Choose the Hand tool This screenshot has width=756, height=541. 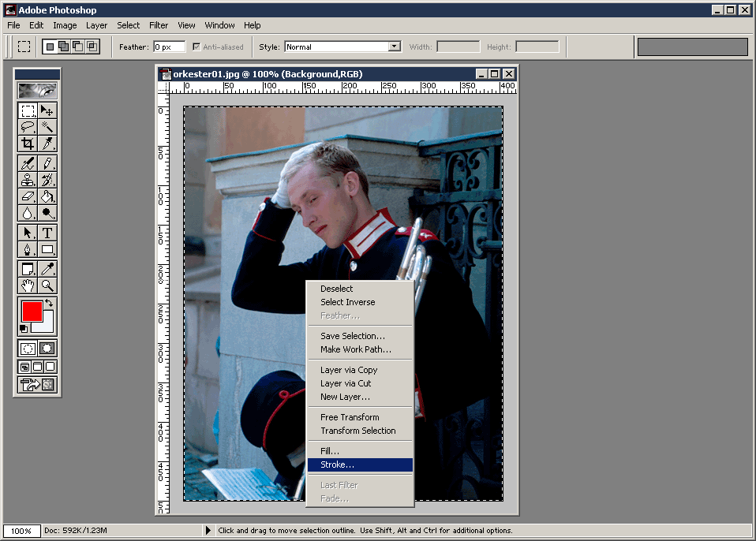(28, 285)
